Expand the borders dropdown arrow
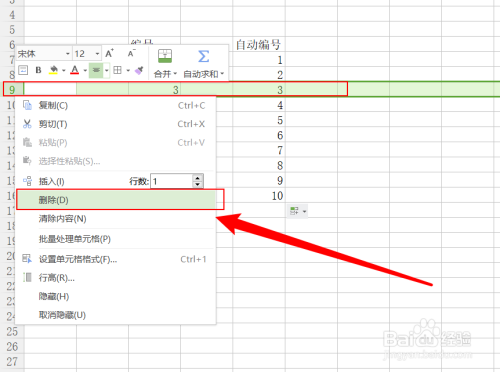The height and width of the screenshot is (372, 500). pyautogui.click(x=128, y=70)
